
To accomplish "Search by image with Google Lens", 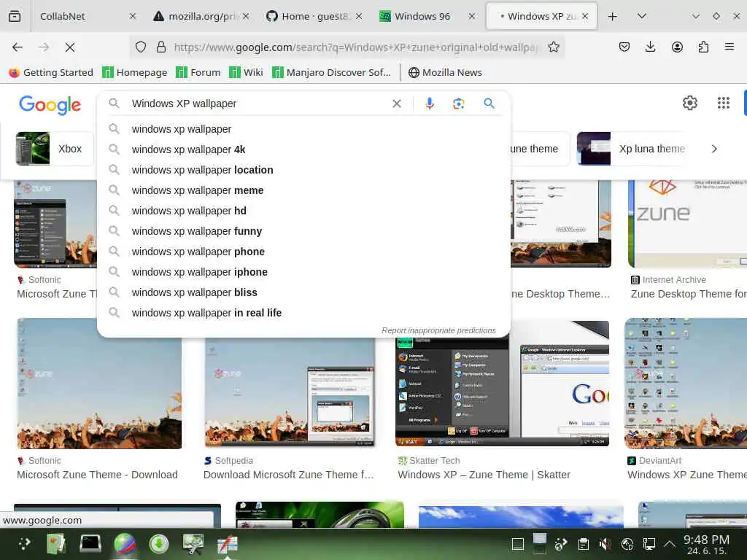I will point(458,104).
